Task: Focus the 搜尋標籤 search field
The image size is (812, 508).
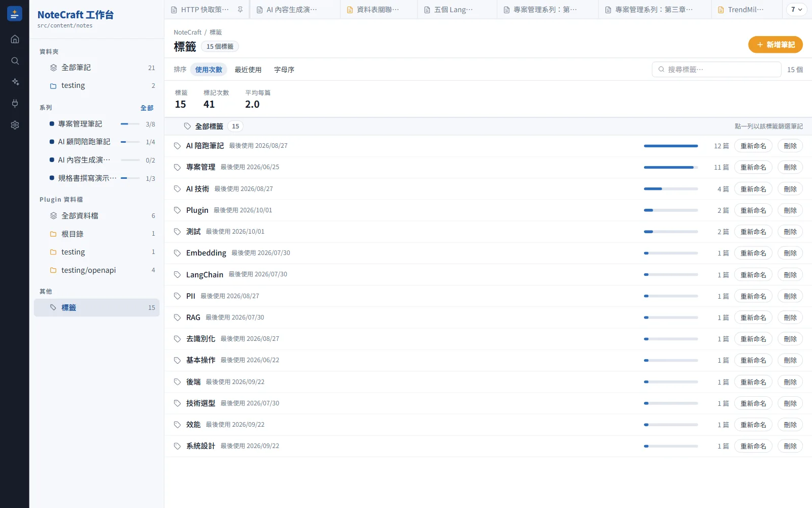Action: pyautogui.click(x=716, y=70)
